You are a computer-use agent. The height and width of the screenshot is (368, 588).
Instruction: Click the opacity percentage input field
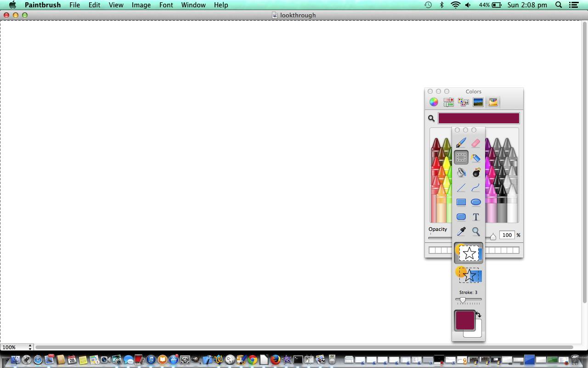[507, 235]
